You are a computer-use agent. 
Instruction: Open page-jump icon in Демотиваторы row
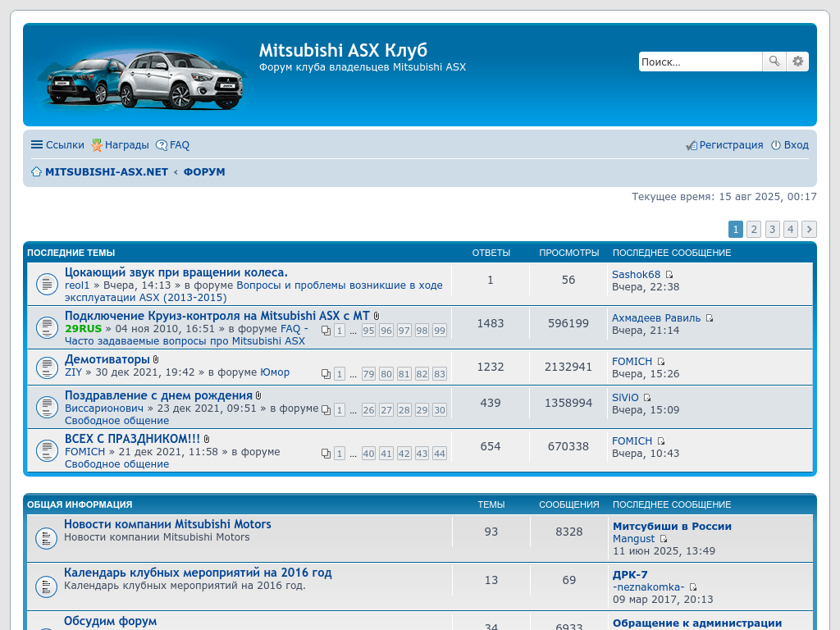coord(326,374)
